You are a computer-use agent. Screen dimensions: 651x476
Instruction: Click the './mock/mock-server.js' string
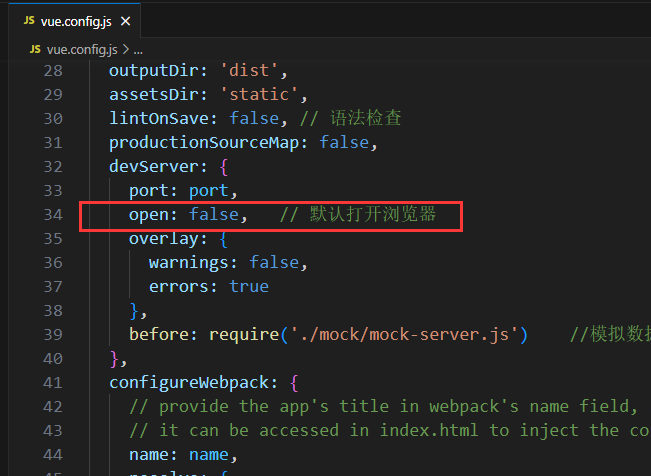pos(404,334)
